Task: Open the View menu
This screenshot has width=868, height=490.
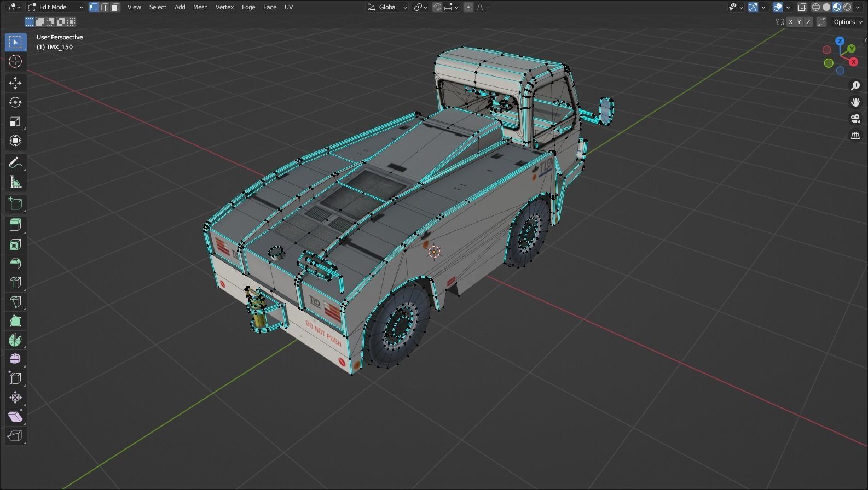Action: click(134, 7)
